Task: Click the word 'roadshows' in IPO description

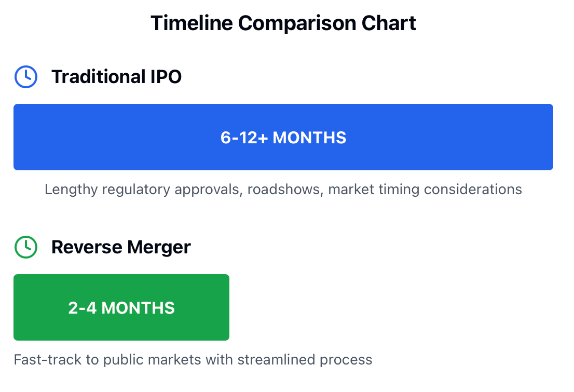Action: 285,190
